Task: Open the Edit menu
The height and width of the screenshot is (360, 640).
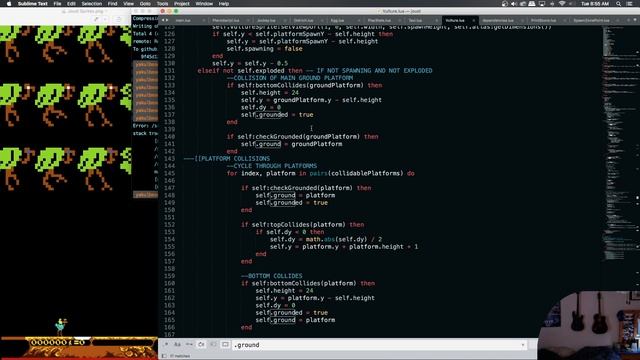Action: (71, 4)
